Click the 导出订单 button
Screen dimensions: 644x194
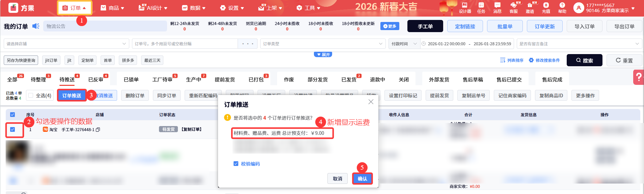(624, 26)
